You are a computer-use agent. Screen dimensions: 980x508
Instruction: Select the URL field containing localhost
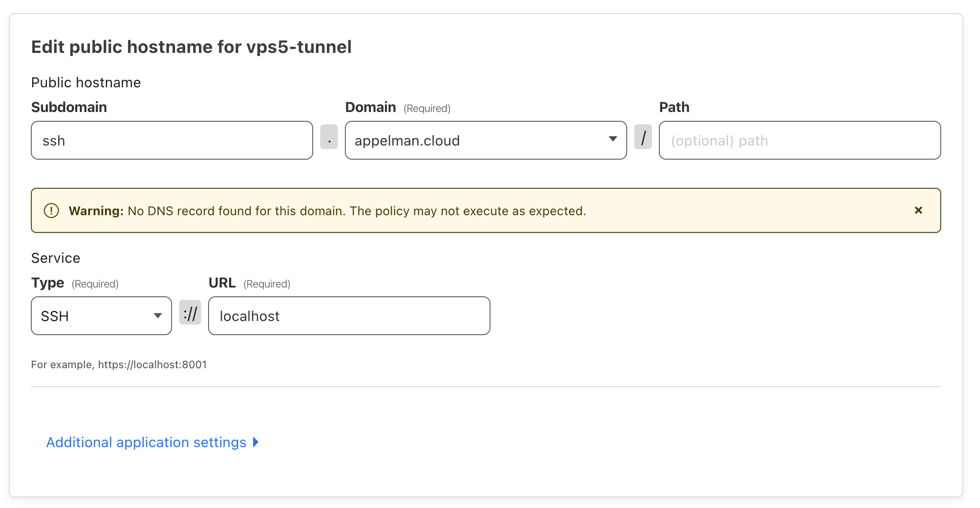(x=348, y=316)
